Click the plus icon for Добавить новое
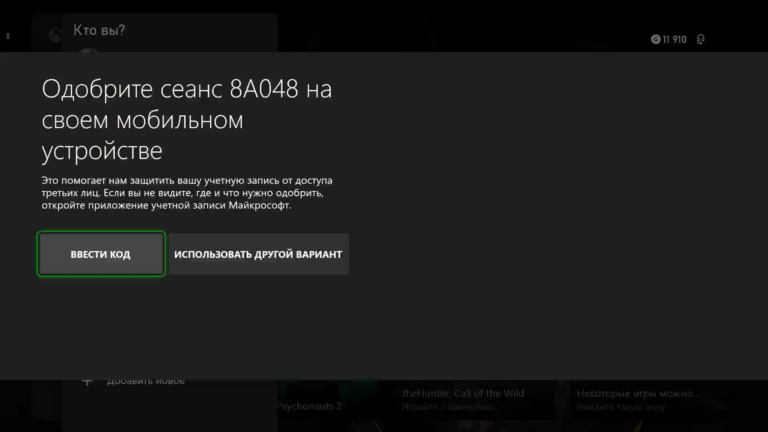768x432 pixels. click(x=87, y=381)
